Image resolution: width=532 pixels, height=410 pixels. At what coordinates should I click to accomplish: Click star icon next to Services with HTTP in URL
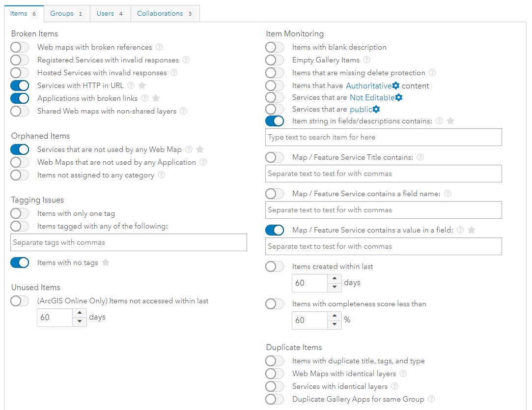point(142,86)
